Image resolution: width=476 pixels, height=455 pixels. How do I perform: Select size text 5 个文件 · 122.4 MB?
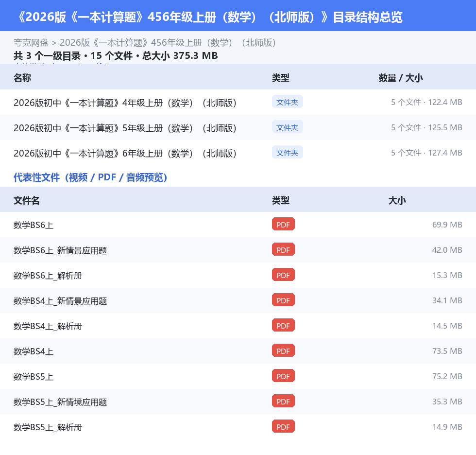(426, 103)
